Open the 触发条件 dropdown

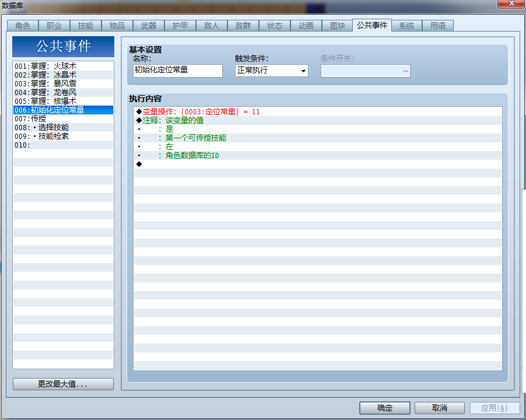[271, 71]
